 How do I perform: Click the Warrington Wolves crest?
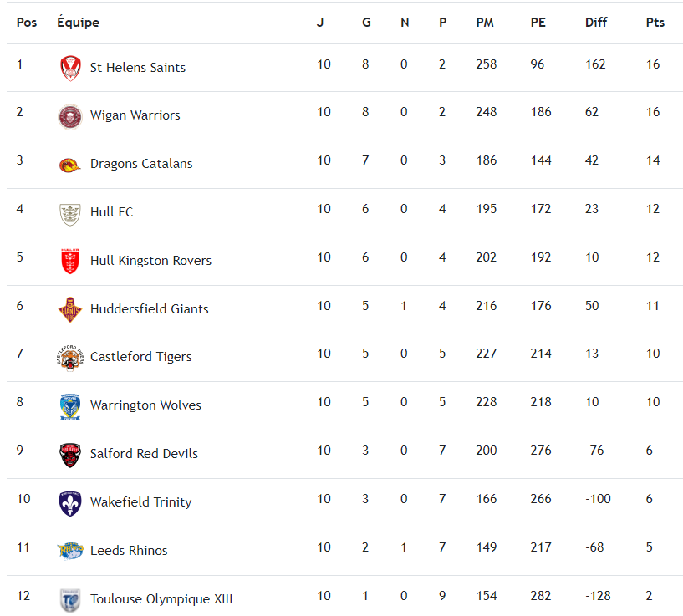point(70,406)
